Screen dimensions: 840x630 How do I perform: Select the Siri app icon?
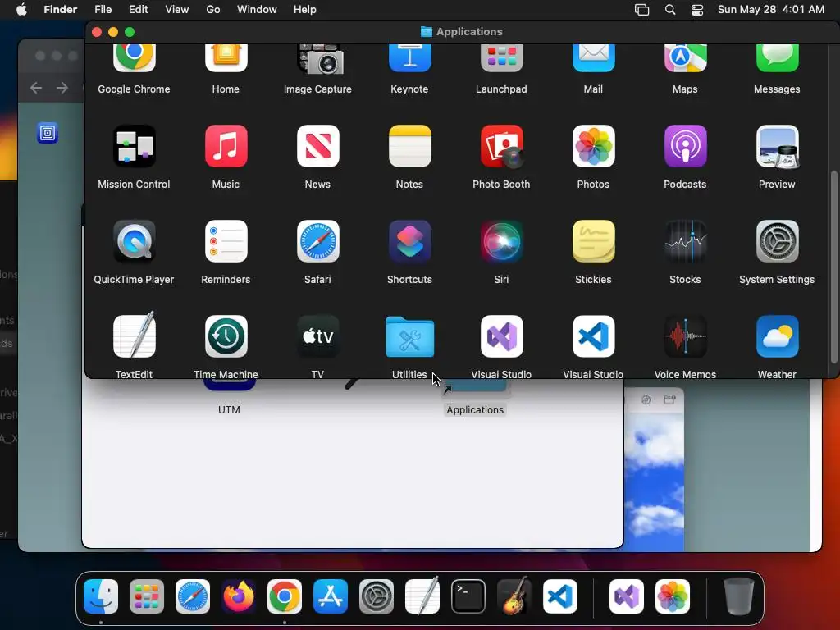pos(501,242)
